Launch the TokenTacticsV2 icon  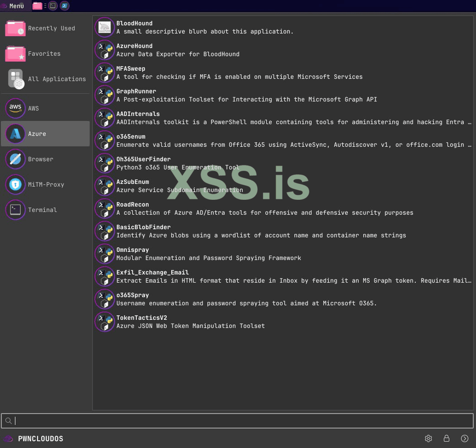tap(105, 322)
